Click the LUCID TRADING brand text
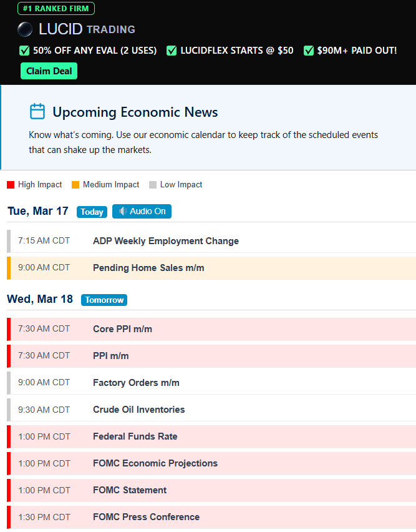 (x=87, y=29)
